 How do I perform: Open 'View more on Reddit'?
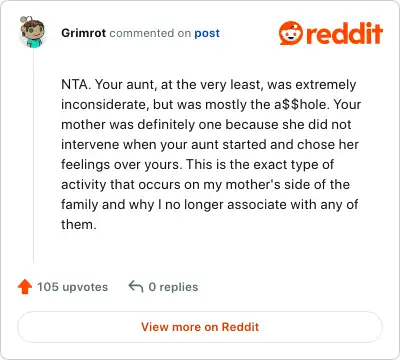pos(200,327)
